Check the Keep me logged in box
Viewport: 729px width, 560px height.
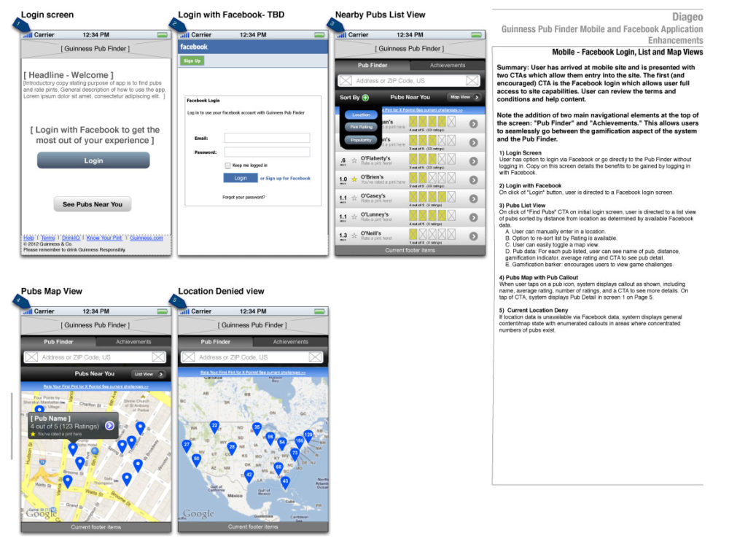pyautogui.click(x=228, y=166)
